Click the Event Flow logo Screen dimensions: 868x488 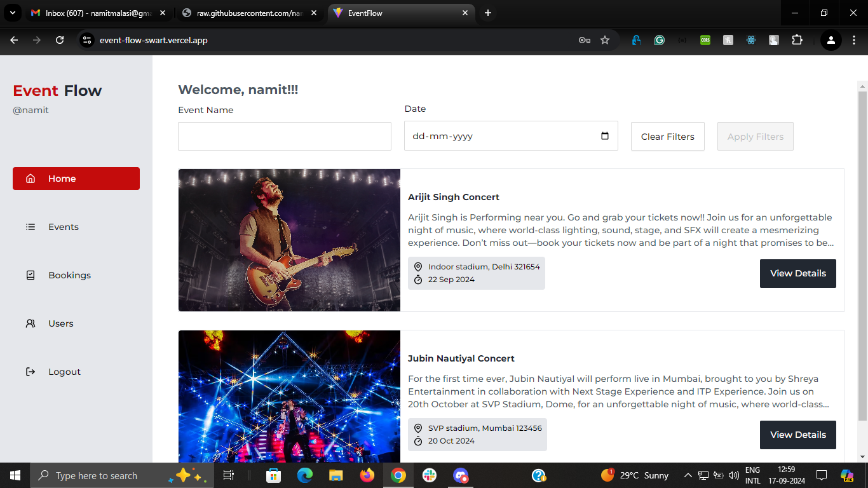tap(57, 91)
